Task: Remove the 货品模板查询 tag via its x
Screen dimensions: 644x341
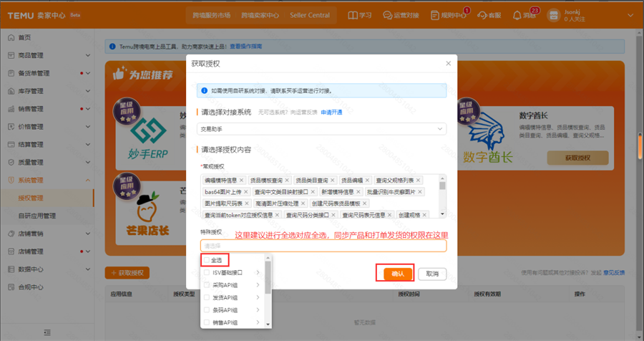Action: click(x=287, y=180)
